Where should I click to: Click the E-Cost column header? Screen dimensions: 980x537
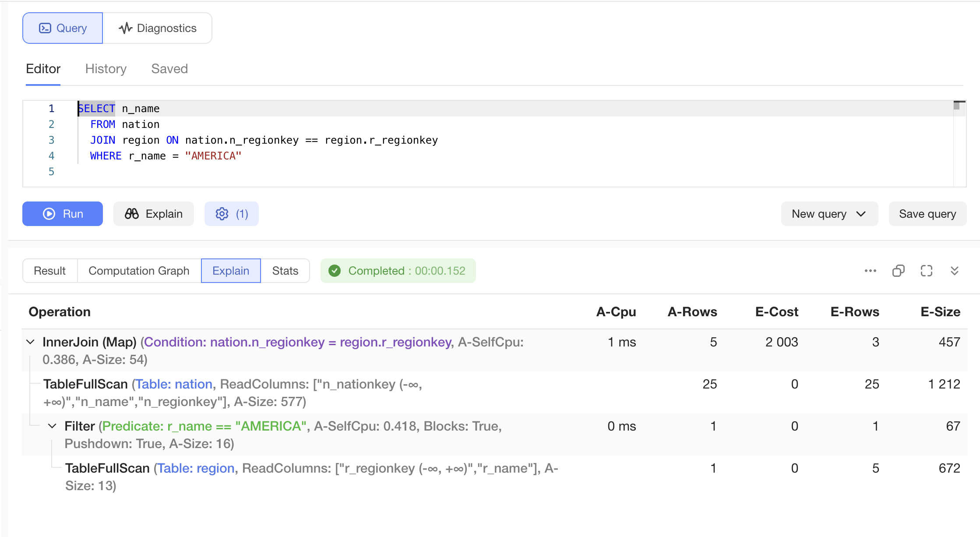777,312
